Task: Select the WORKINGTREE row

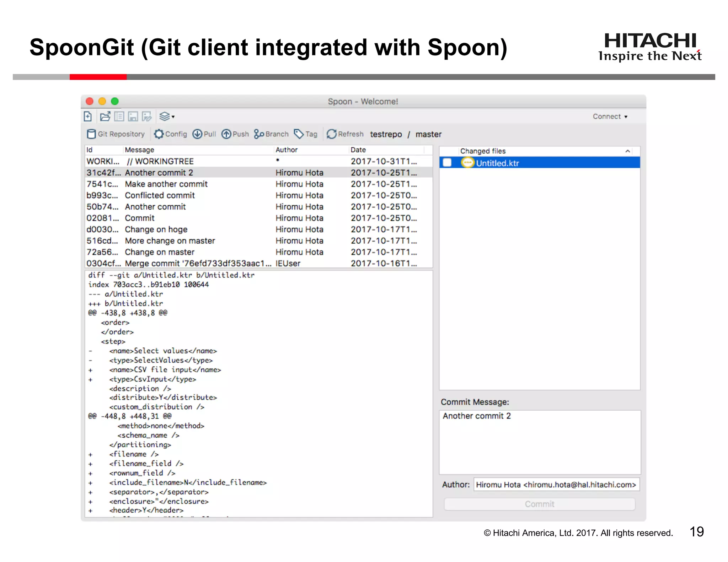Action: [x=259, y=161]
